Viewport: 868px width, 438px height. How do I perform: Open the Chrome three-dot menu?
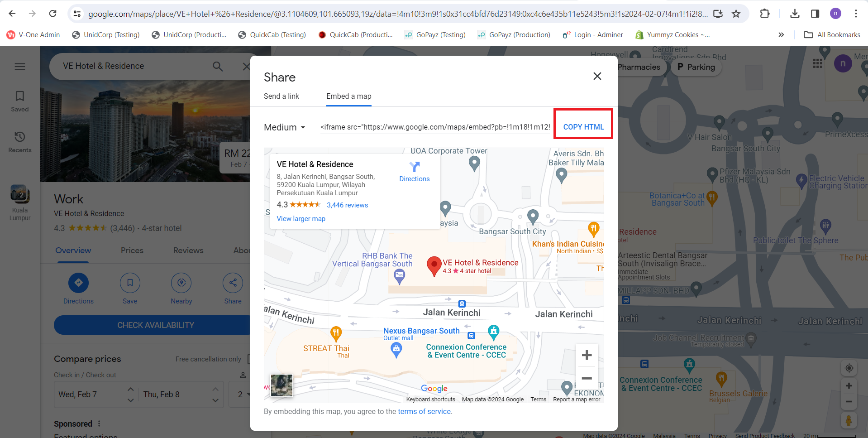tap(856, 14)
